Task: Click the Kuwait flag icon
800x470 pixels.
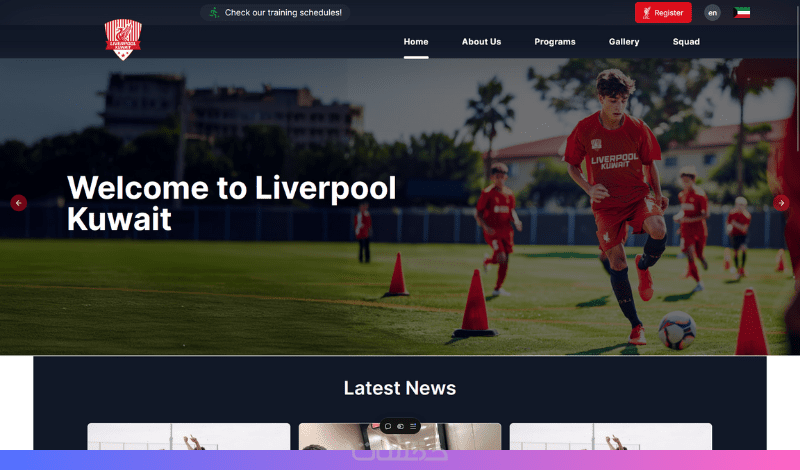Action: pyautogui.click(x=741, y=13)
